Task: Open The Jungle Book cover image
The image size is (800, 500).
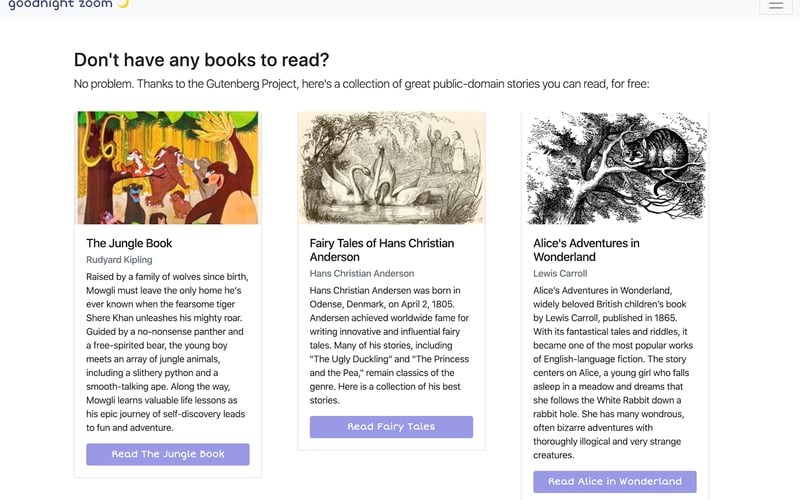Action: (168, 167)
